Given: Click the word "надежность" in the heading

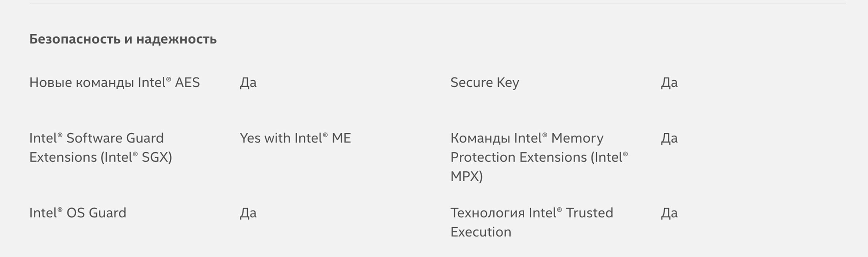Looking at the screenshot, I should click(176, 39).
